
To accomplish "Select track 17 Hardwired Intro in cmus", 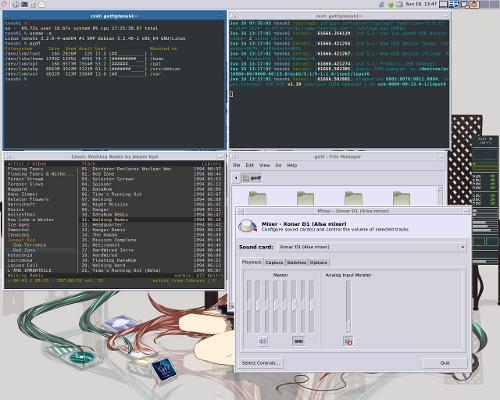I will click(x=152, y=250).
